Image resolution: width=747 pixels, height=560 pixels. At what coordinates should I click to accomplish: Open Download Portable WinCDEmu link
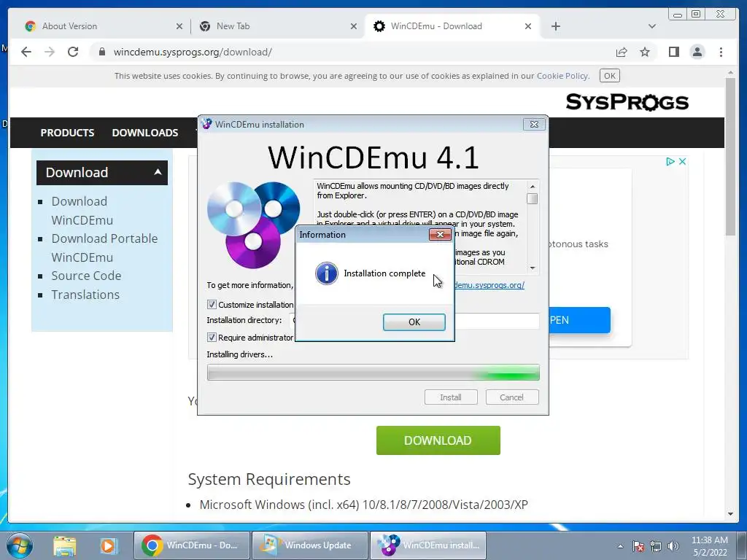[104, 248]
